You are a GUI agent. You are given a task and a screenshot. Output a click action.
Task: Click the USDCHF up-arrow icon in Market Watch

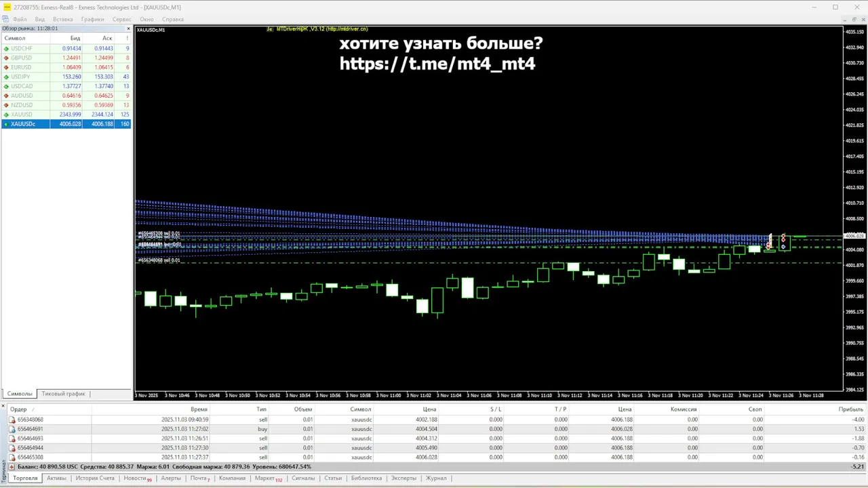tap(7, 49)
